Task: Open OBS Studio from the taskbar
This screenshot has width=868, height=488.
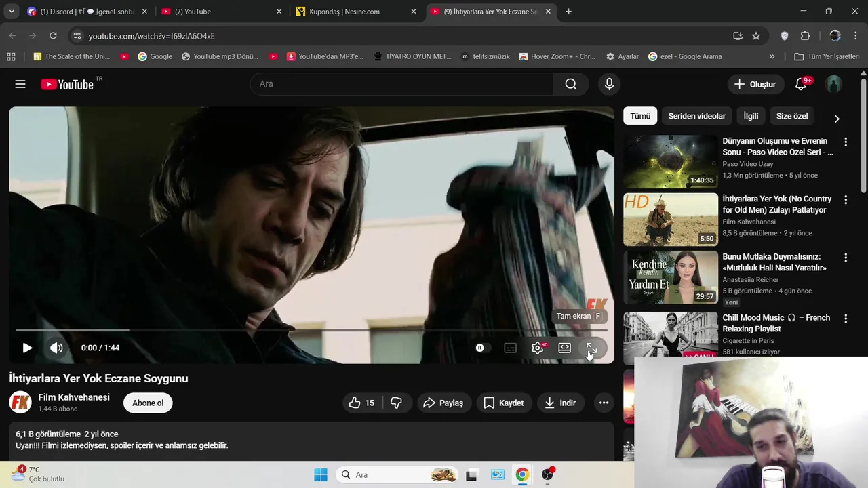Action: click(547, 474)
